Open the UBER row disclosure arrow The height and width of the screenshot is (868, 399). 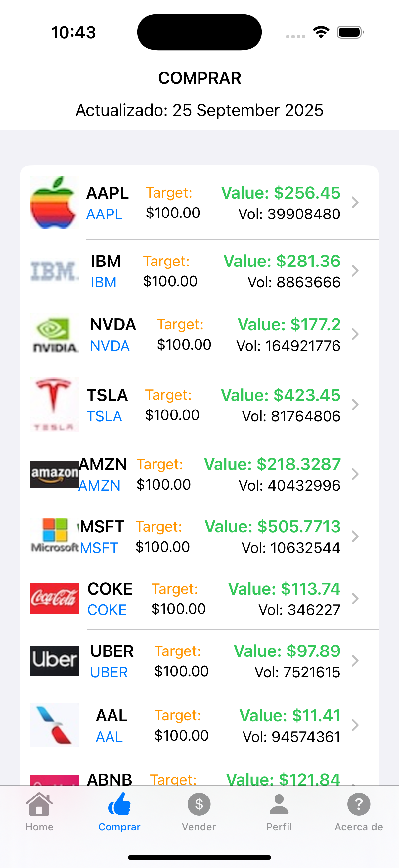point(355,661)
